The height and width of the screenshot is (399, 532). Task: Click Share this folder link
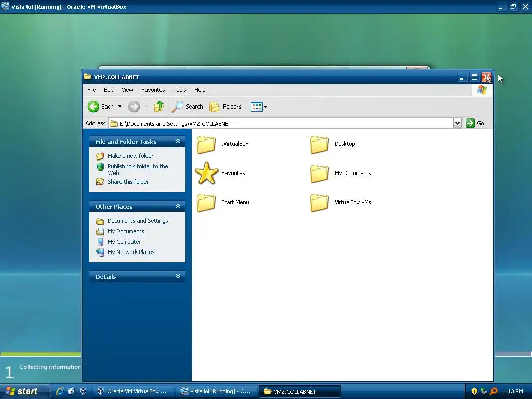128,182
